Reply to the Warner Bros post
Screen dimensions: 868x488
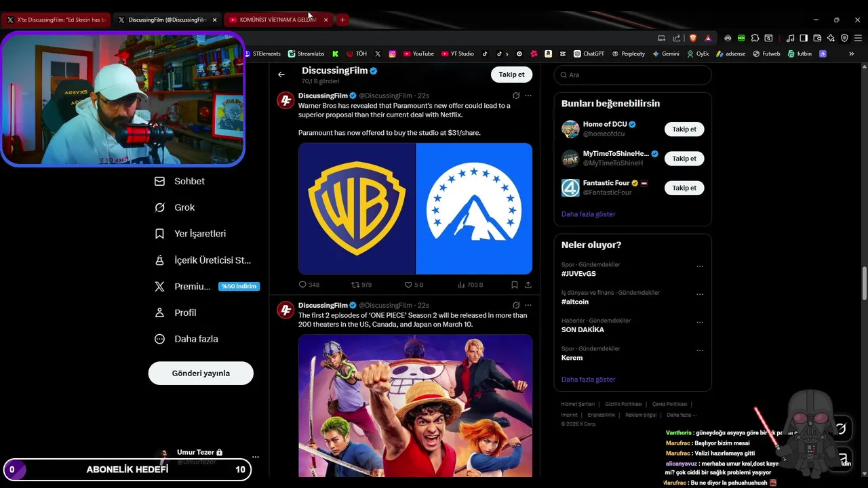pyautogui.click(x=309, y=285)
